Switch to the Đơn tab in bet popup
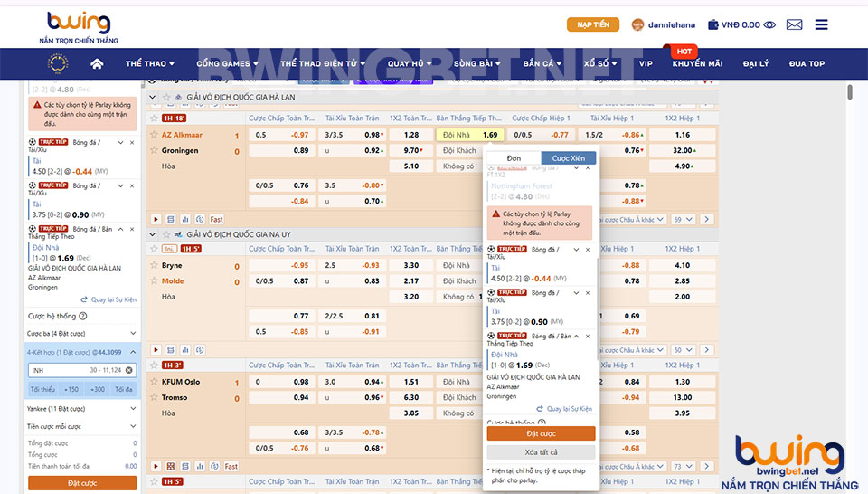This screenshot has width=868, height=494. pyautogui.click(x=513, y=158)
